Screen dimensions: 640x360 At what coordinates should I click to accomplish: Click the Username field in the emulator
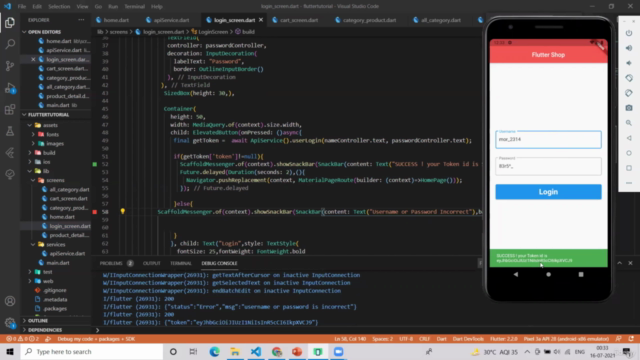pyautogui.click(x=548, y=140)
